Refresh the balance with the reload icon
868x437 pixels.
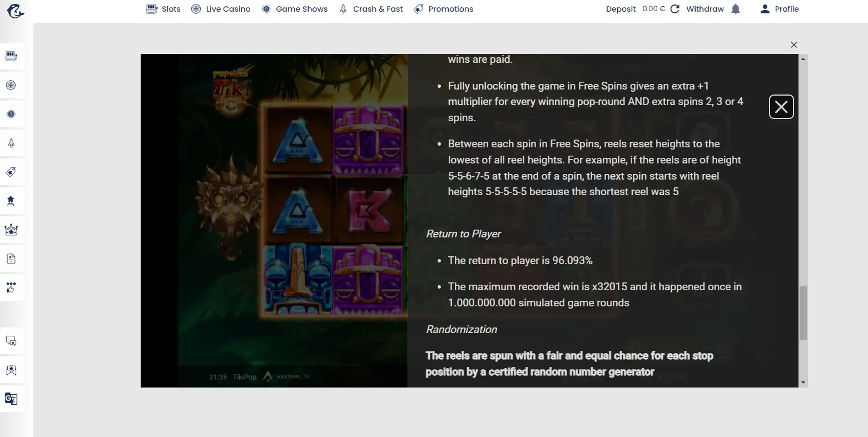[x=675, y=9]
